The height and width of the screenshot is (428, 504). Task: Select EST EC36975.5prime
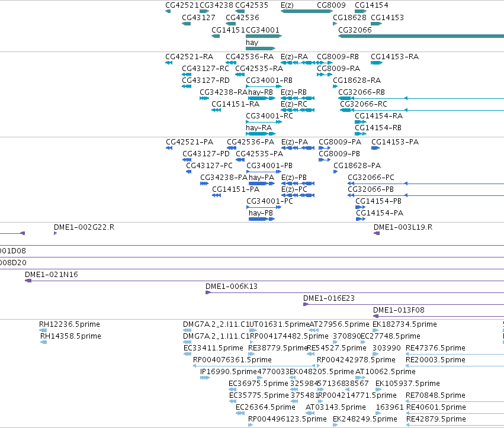pos(258,384)
